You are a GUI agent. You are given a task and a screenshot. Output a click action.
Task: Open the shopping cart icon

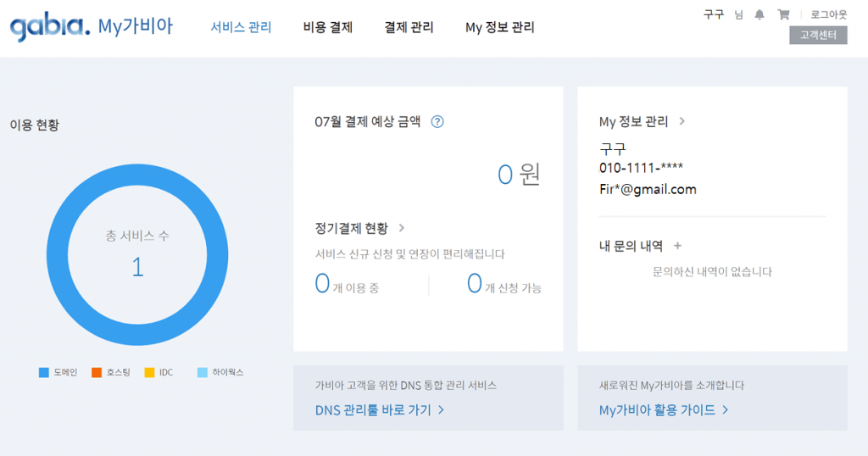click(x=783, y=15)
